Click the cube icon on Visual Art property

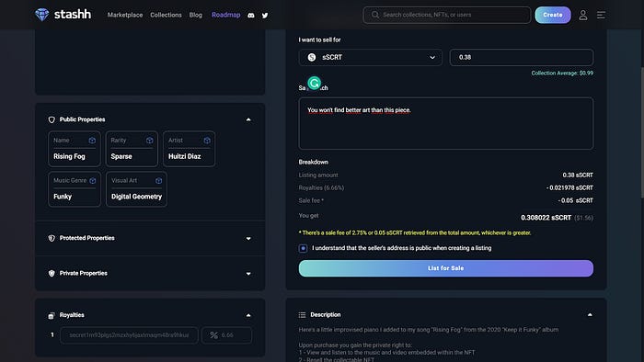(158, 180)
